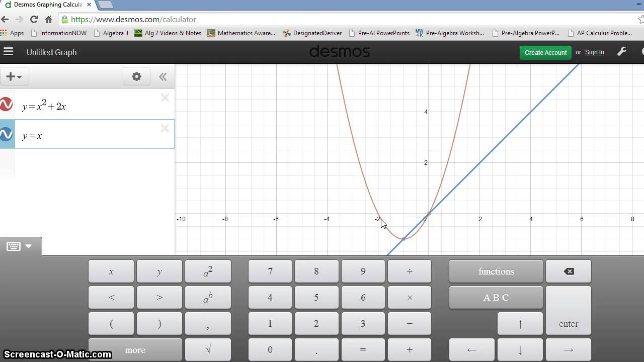Tap the 8 key
644x362 pixels.
point(316,271)
